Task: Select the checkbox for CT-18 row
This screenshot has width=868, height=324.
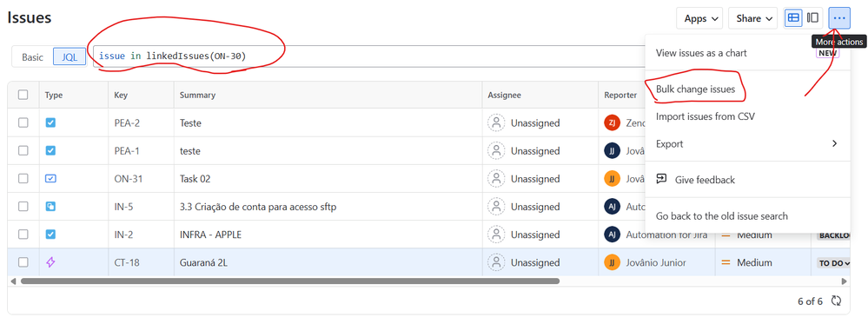Action: (23, 262)
